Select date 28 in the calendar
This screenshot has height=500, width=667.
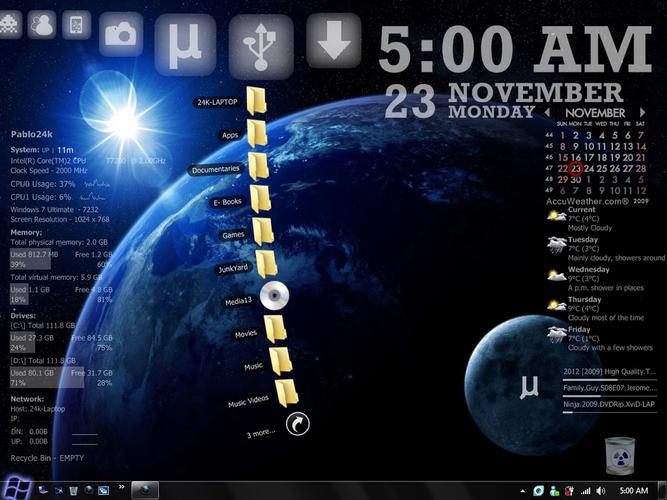click(641, 169)
